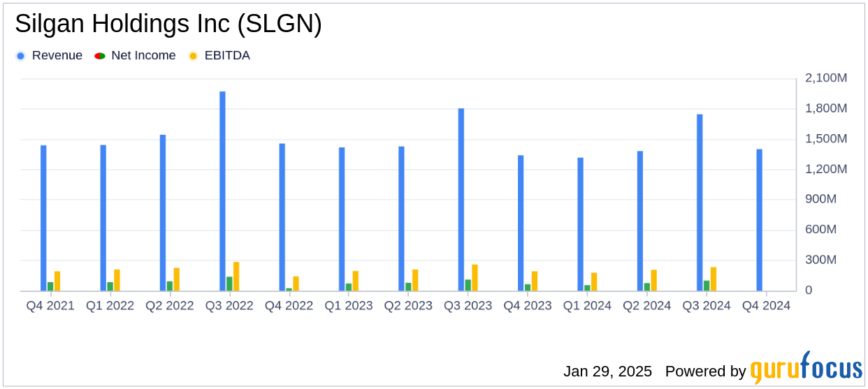Click the Q2 2022 revenue bar

pos(163,213)
